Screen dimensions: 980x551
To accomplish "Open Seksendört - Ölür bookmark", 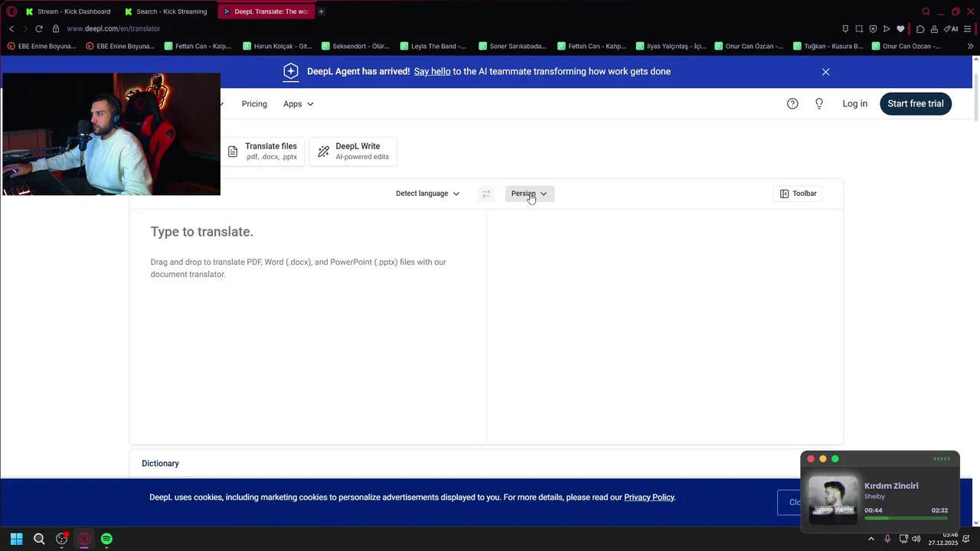I will click(356, 47).
